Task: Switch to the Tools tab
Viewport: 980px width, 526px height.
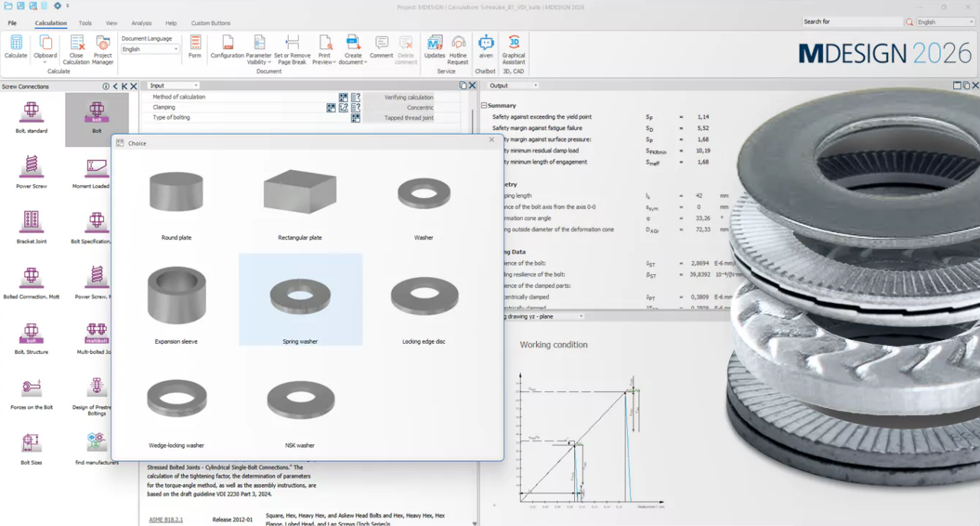Action: (x=85, y=23)
